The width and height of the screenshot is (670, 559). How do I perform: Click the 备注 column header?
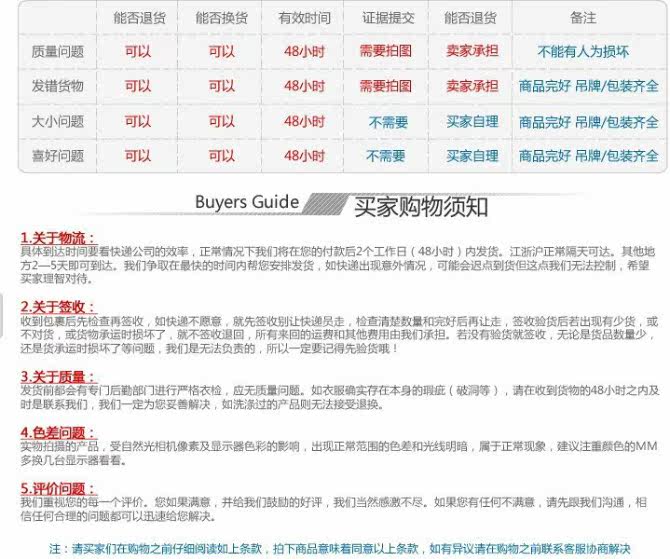(x=583, y=18)
